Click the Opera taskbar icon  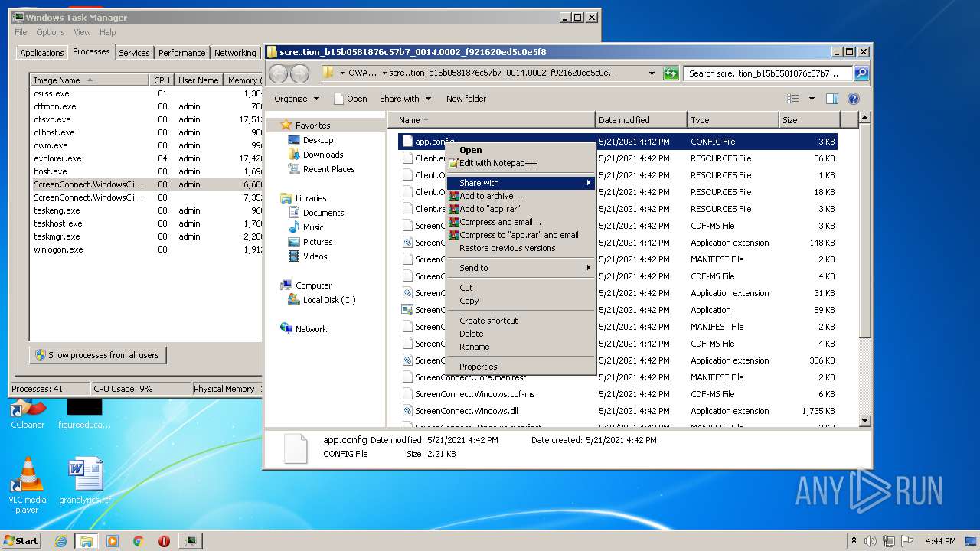tap(164, 541)
